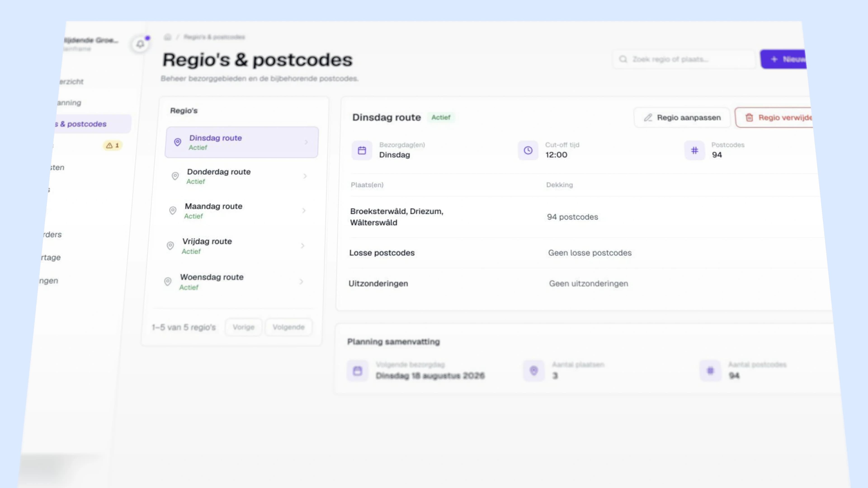Click the 'Planning samenvatting' heading
Screen dimensions: 868x488
[393, 342]
